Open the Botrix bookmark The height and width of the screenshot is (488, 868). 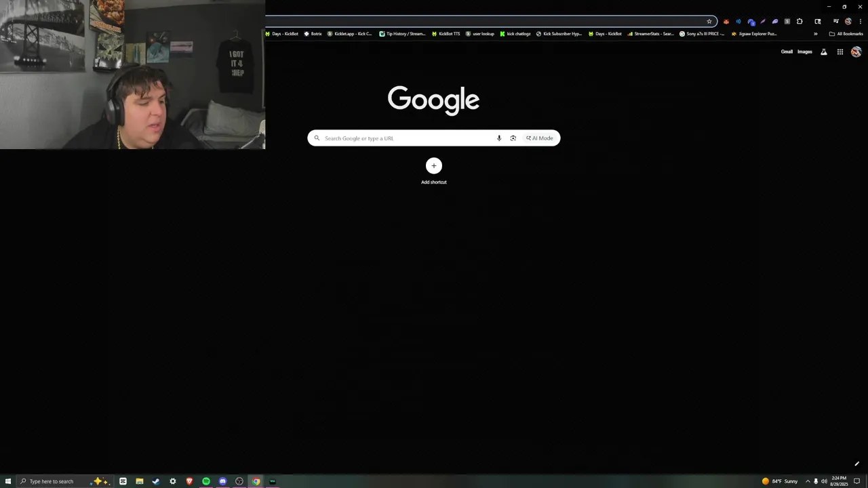(x=313, y=33)
